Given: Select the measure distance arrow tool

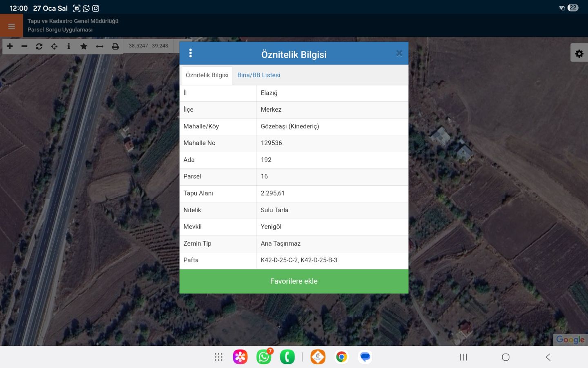Looking at the screenshot, I should click(x=100, y=46).
